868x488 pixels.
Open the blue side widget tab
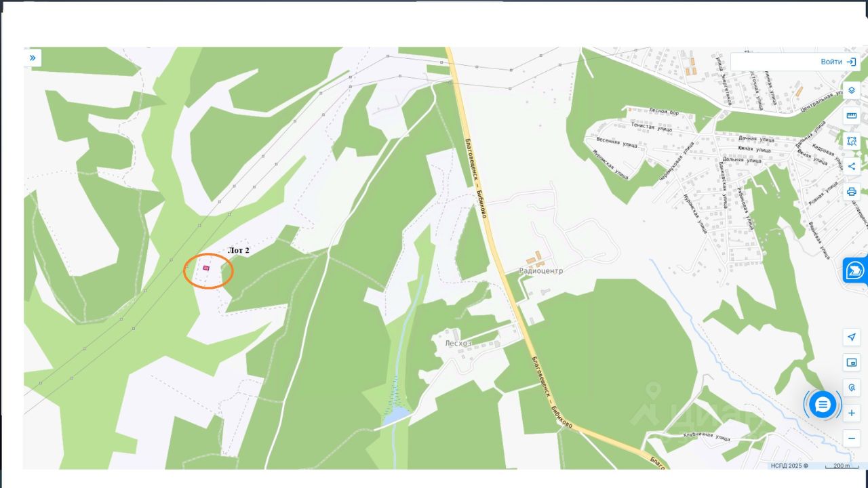click(855, 270)
